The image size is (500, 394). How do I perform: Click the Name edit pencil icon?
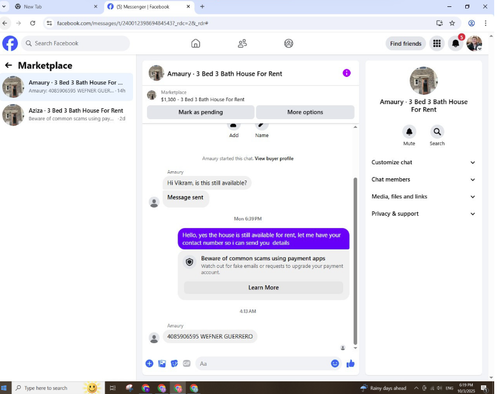pos(262,126)
